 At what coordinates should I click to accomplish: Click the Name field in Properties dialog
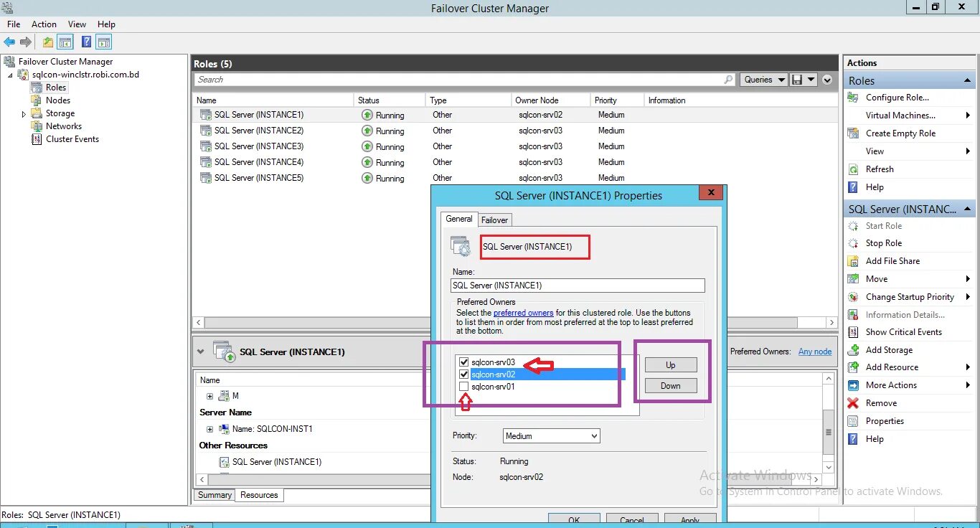pyautogui.click(x=578, y=286)
